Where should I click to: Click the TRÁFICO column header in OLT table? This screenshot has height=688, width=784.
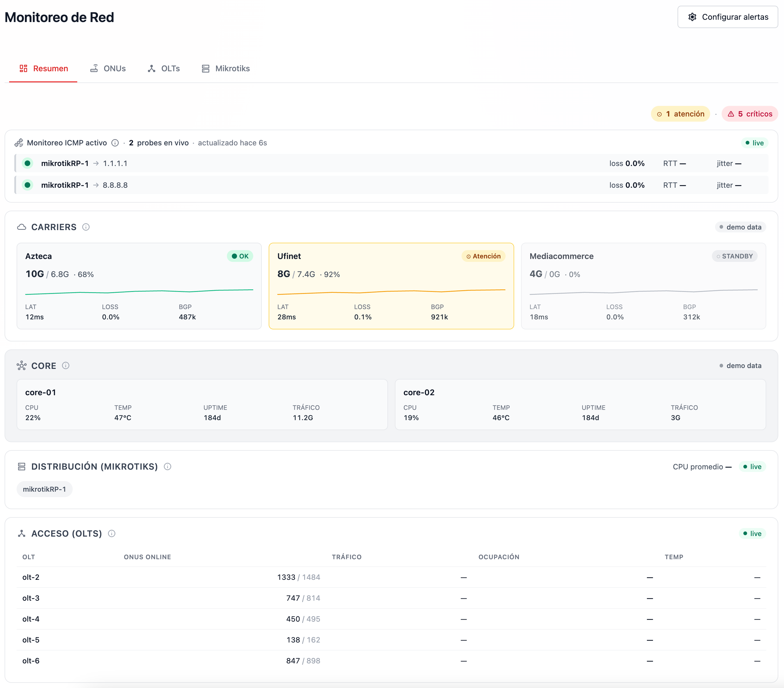click(x=346, y=557)
